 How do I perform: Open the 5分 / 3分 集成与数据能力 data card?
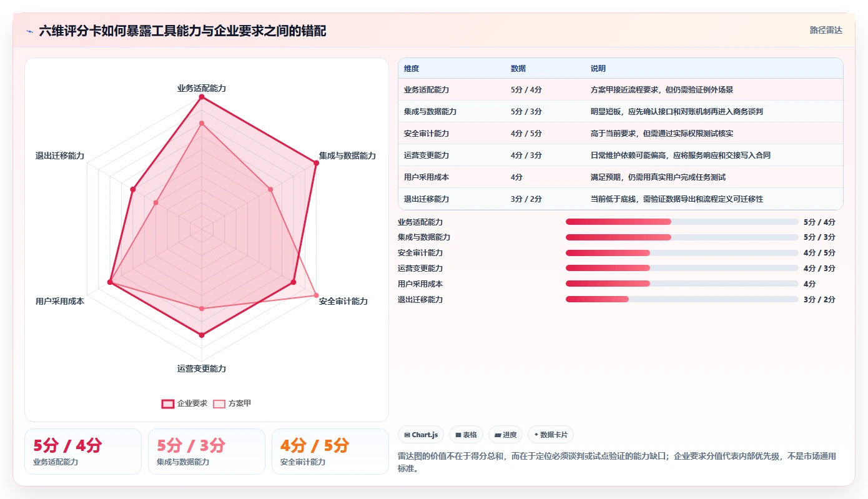coord(207,452)
